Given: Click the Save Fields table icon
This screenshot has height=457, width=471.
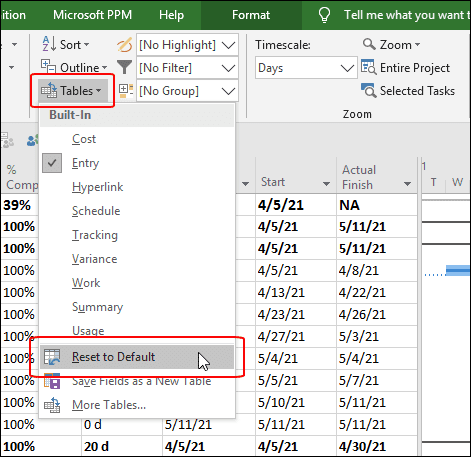Looking at the screenshot, I should point(52,381).
